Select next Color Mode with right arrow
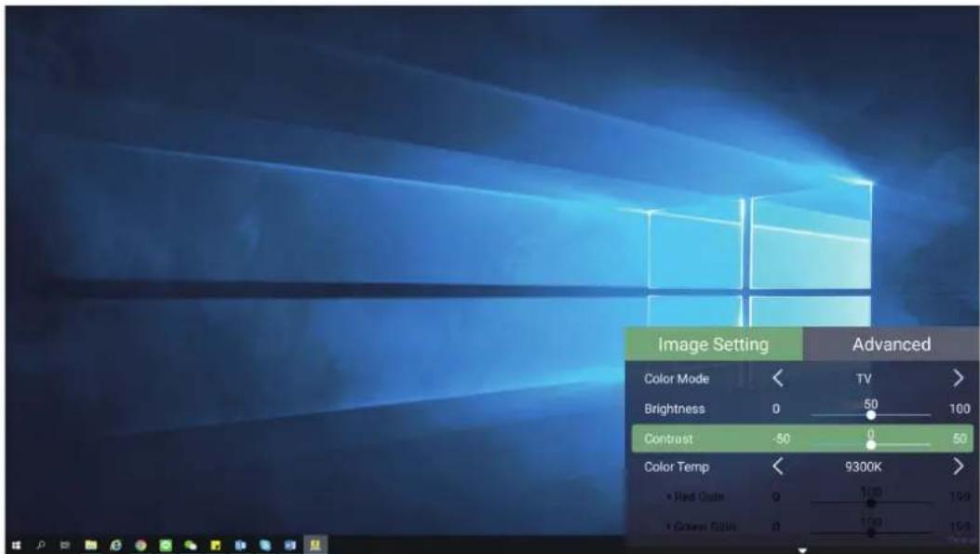This screenshot has width=980, height=554. 958,378
